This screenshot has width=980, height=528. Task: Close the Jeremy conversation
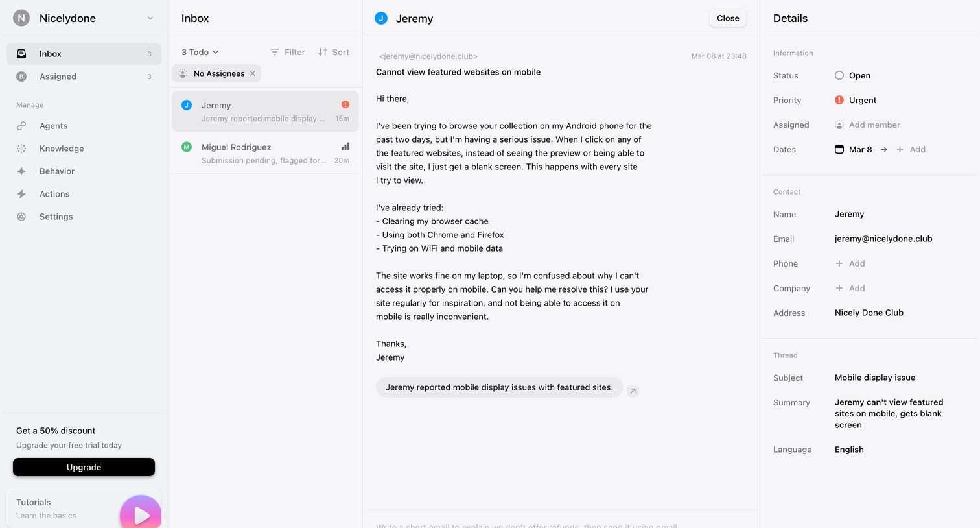pyautogui.click(x=728, y=18)
